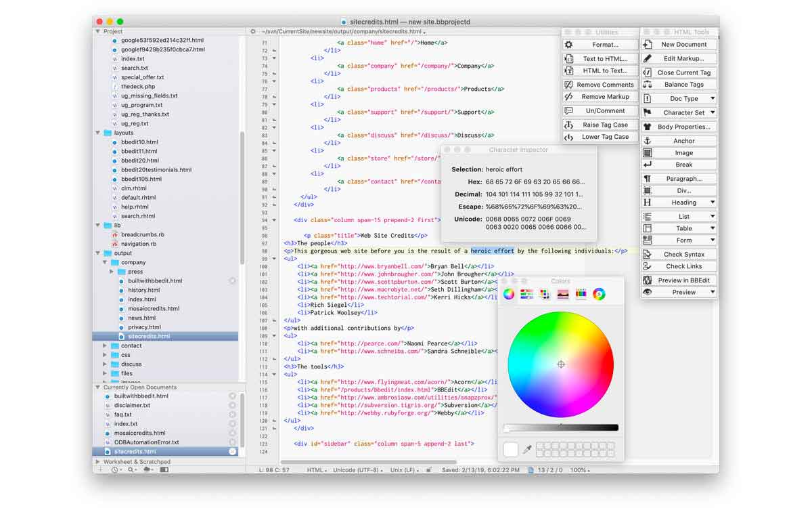Run Check Syntax from HTML Tools
The image size is (812, 508).
point(679,253)
